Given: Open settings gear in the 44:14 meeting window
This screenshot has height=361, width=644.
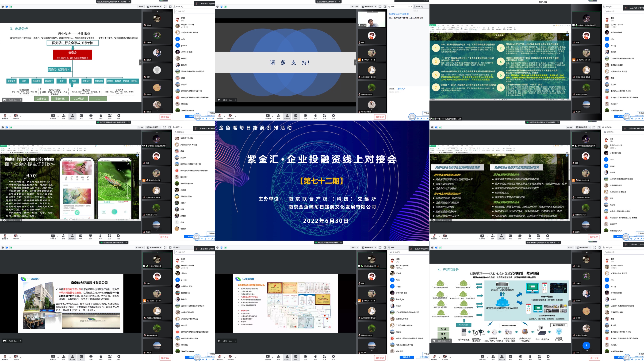Looking at the screenshot, I should (x=548, y=236).
